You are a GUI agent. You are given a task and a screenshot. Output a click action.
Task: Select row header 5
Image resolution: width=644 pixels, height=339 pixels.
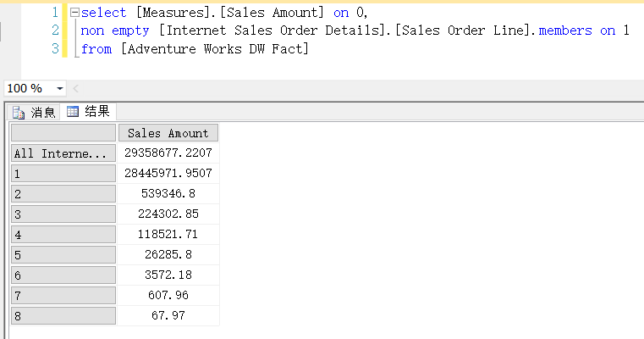tap(63, 254)
